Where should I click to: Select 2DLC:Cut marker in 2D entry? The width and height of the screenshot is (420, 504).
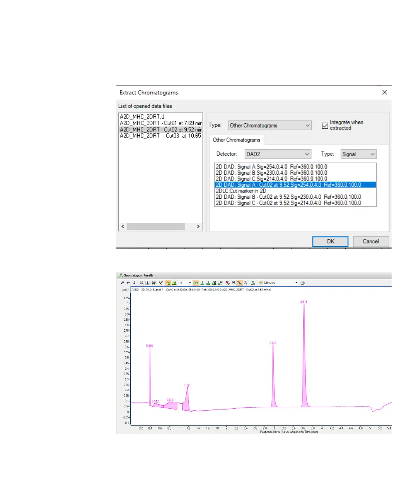241,191
